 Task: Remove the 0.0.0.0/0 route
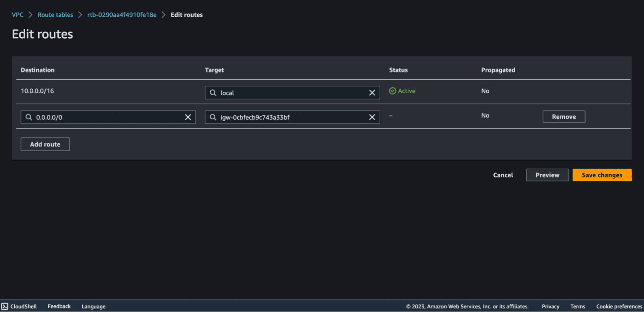pos(563,117)
